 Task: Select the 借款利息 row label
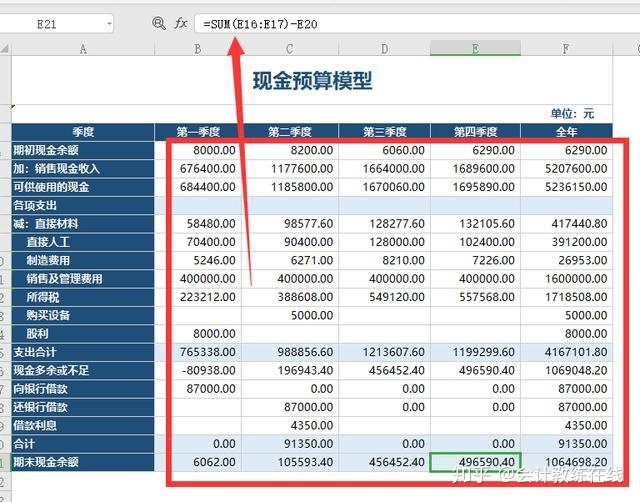coord(83,426)
